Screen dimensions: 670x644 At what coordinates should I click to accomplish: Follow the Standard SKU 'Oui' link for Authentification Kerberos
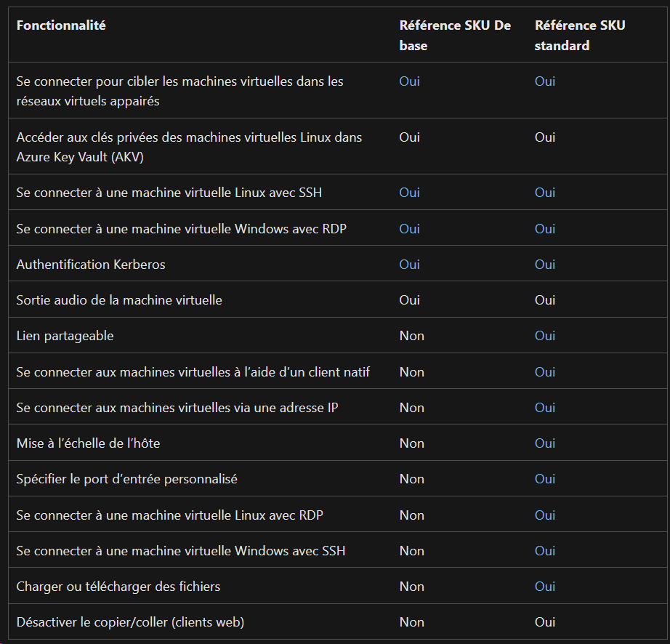(x=545, y=264)
